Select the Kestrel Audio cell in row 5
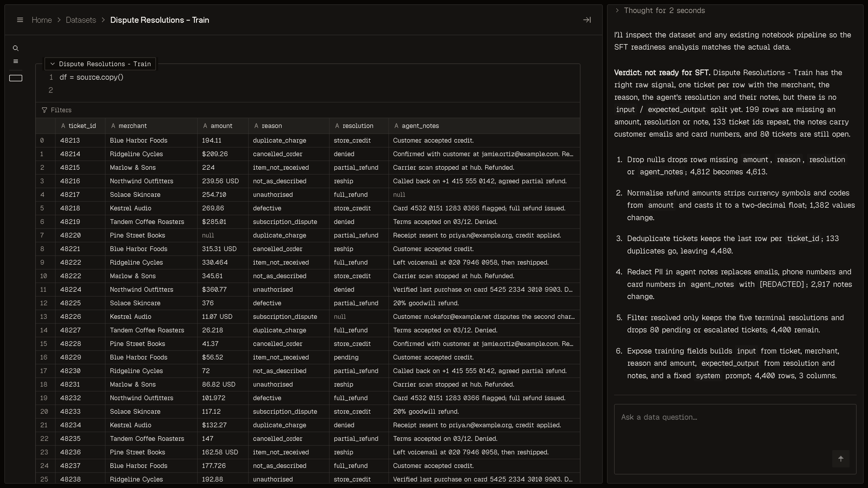 (x=151, y=208)
